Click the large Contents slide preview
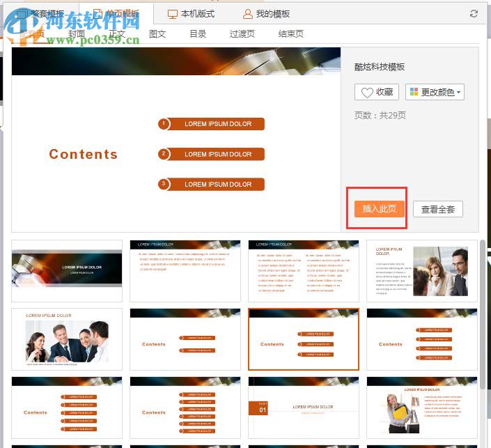Image resolution: width=491 pixels, height=448 pixels. (x=176, y=139)
